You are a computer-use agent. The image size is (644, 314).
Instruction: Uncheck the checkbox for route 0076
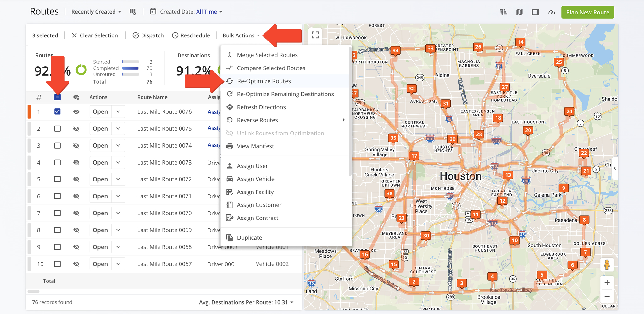58,111
